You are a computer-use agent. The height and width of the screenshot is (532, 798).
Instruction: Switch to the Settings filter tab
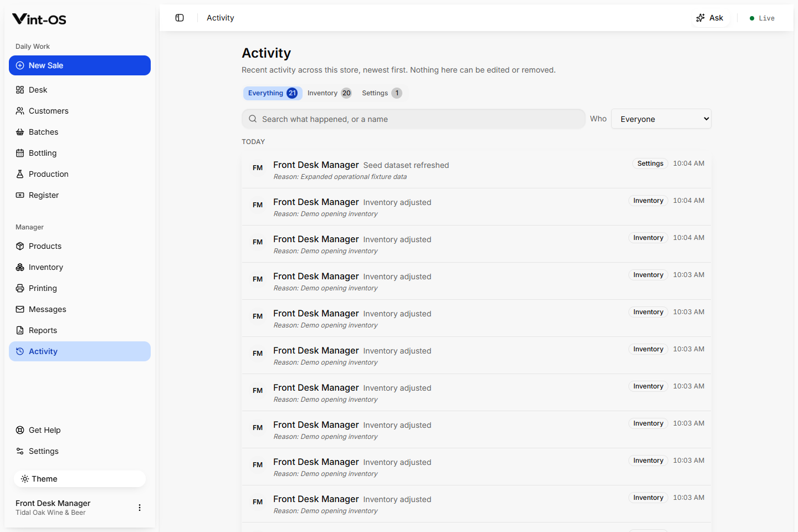tap(381, 93)
